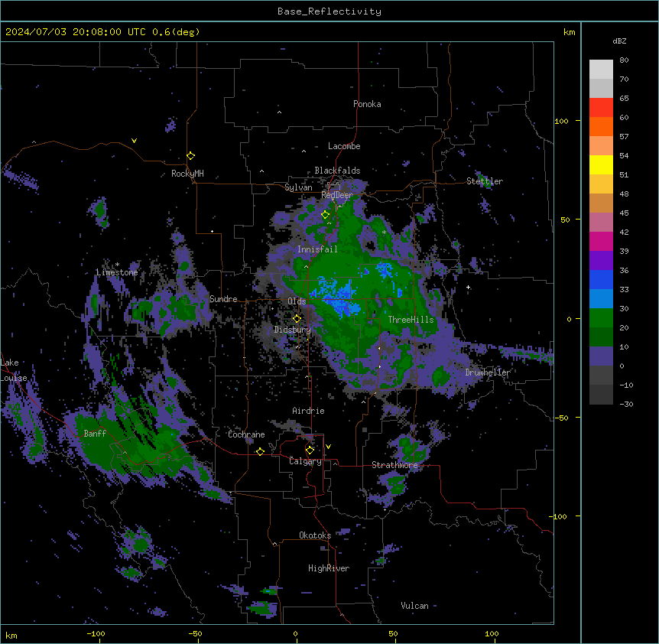Click the Stettler city label

(x=485, y=181)
